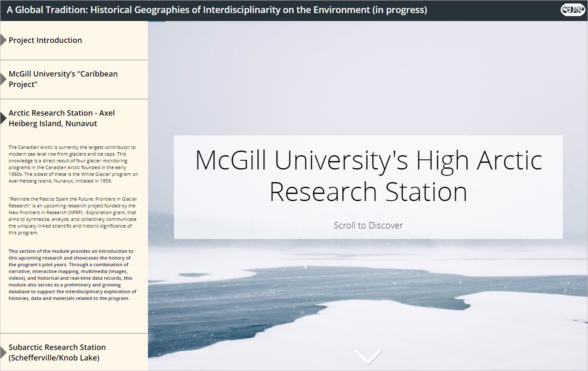Click the "A Global Tradition" header title
Image resolution: width=588 pixels, height=371 pixels.
click(x=217, y=10)
